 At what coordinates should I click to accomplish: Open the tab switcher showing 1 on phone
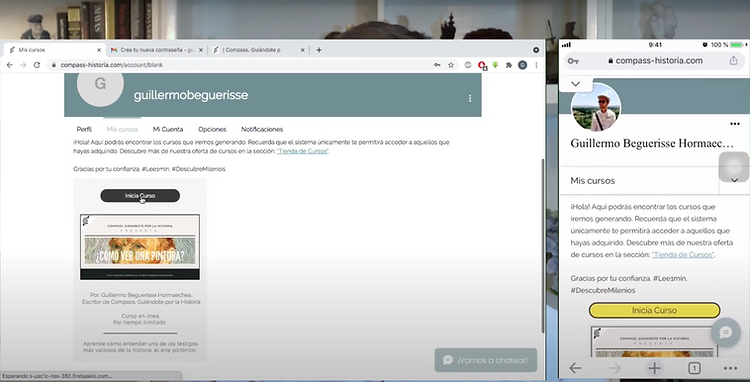(x=694, y=368)
